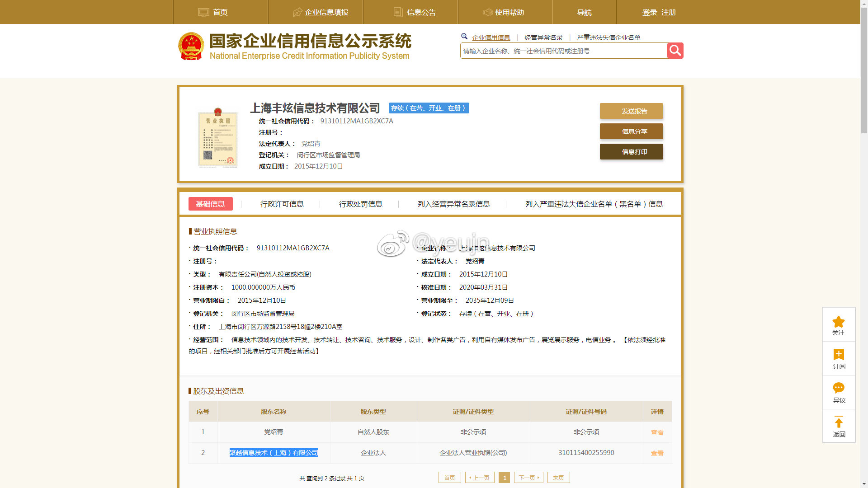Go to 首页 first page in pagination
Screen dimensions: 868x488
[x=449, y=478]
